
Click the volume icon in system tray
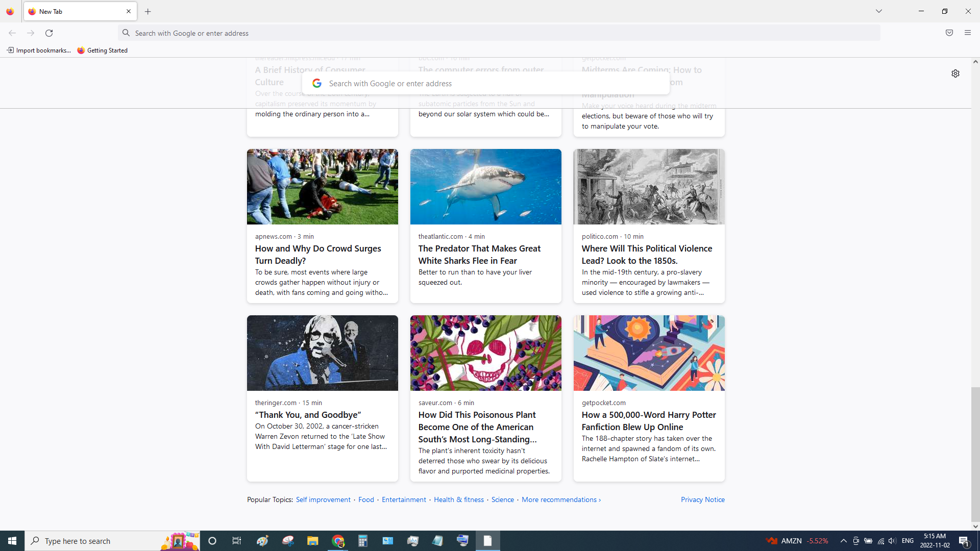tap(892, 541)
